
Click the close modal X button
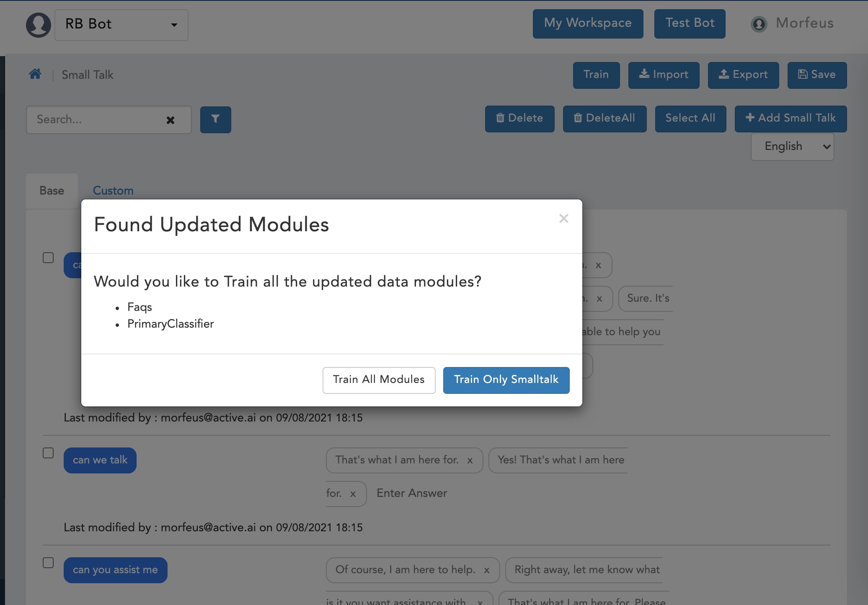(563, 218)
